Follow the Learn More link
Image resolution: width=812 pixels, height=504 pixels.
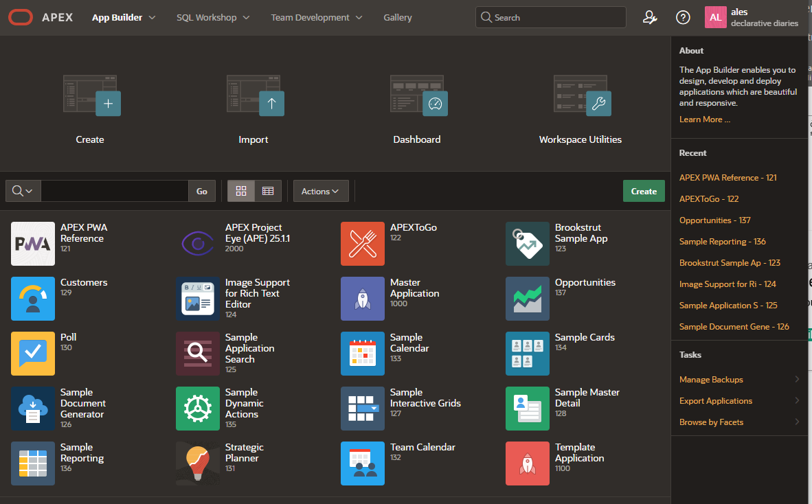pos(704,119)
